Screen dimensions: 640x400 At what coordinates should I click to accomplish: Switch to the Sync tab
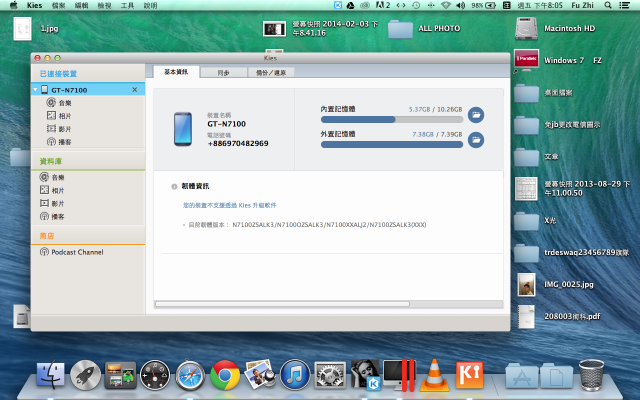click(223, 73)
